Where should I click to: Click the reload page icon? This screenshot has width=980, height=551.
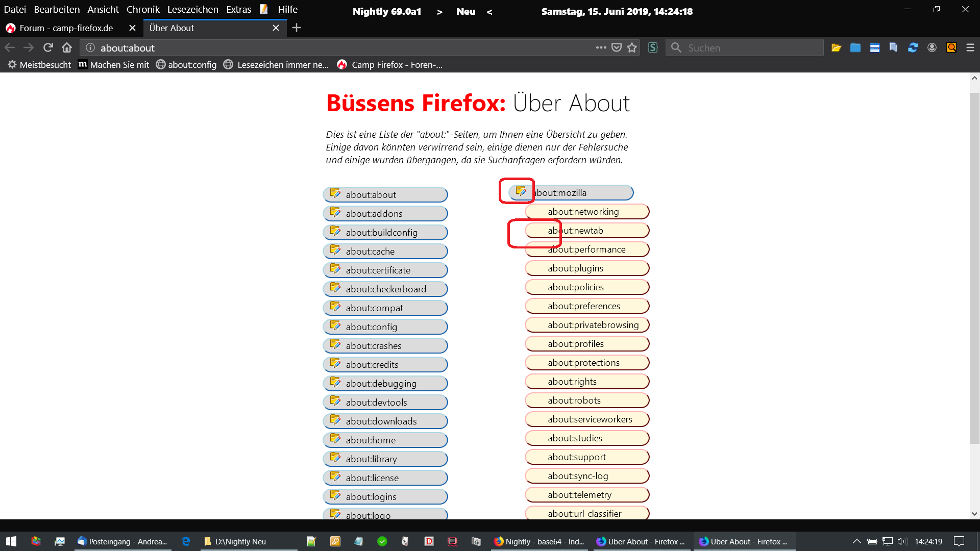pyautogui.click(x=48, y=47)
